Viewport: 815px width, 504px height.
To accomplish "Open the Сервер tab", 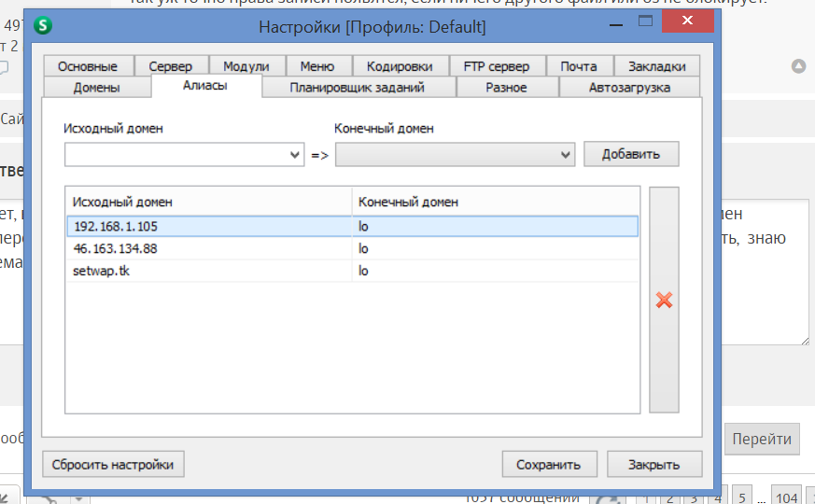I will pyautogui.click(x=170, y=66).
